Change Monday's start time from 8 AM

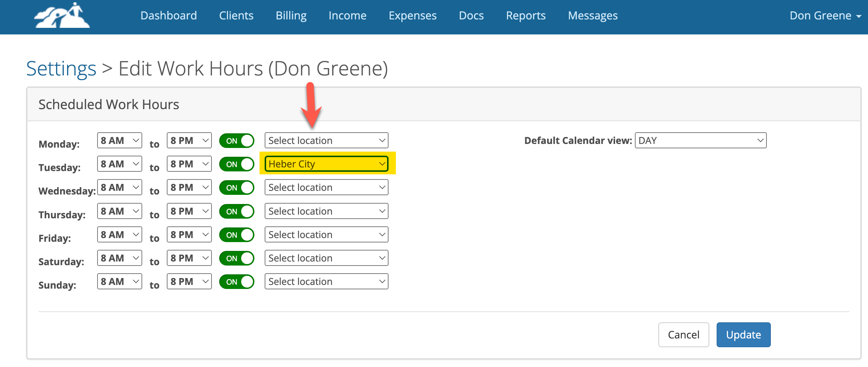point(119,140)
